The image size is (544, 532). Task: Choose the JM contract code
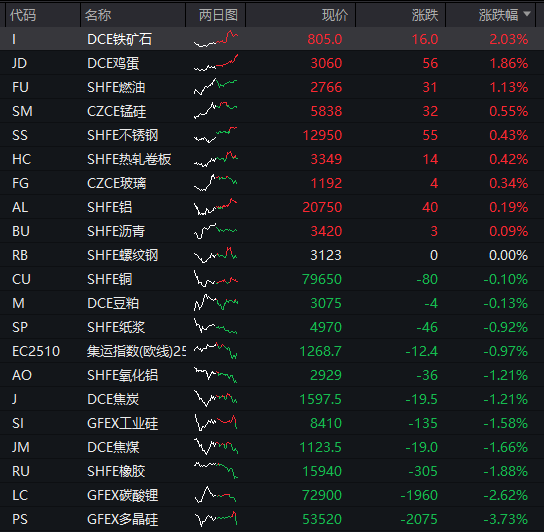coord(20,447)
